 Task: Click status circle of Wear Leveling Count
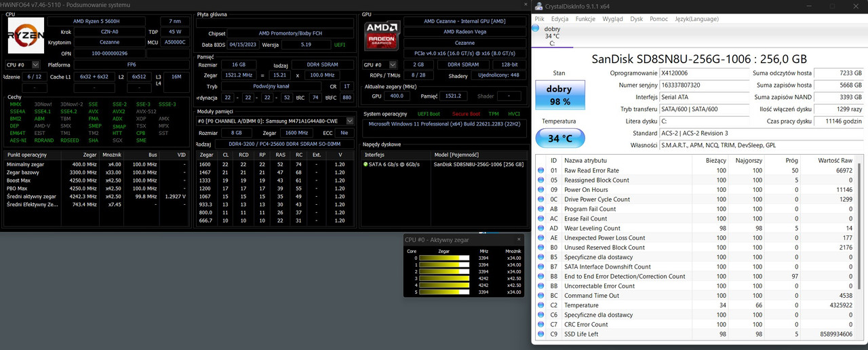tap(541, 229)
